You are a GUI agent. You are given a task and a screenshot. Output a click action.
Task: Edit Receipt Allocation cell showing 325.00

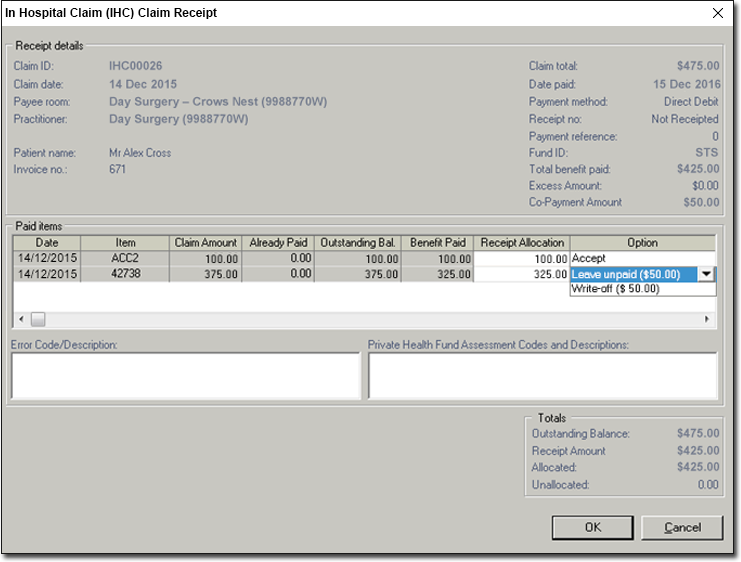coord(523,274)
